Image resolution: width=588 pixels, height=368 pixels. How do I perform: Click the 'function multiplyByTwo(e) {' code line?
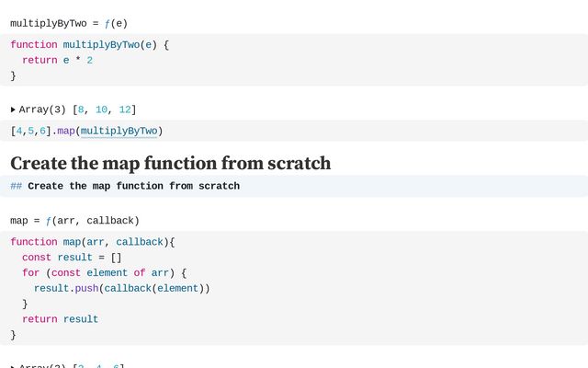point(89,44)
